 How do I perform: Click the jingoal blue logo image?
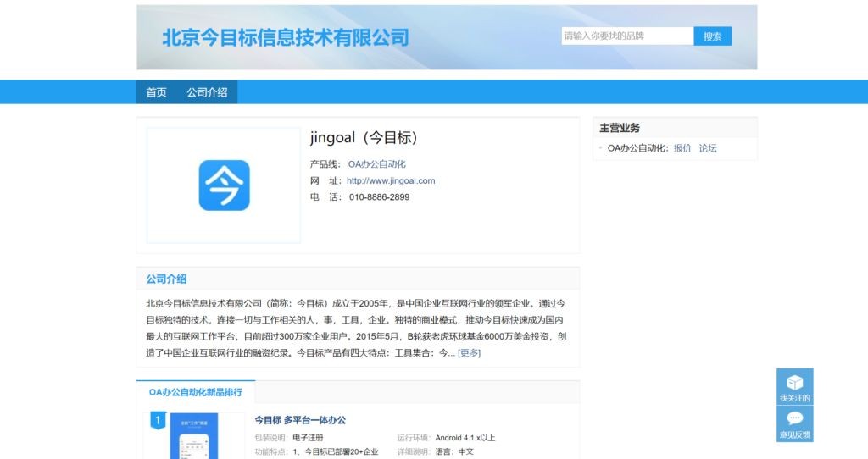click(224, 185)
